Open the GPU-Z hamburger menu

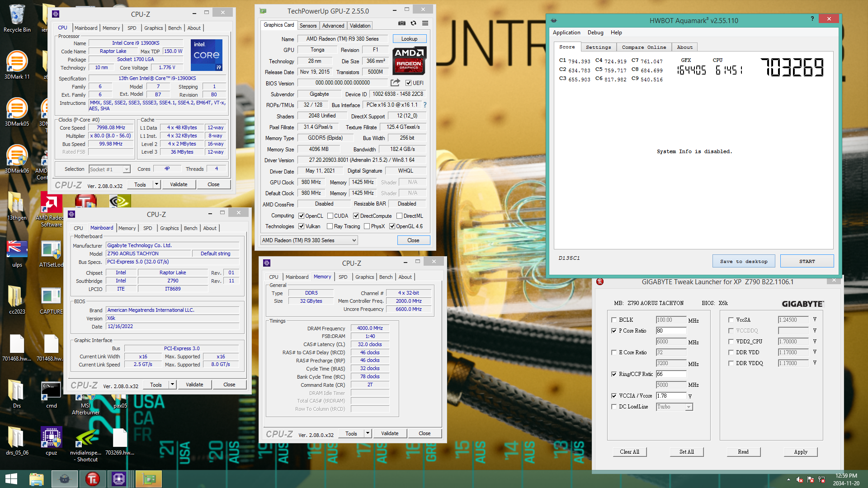[x=425, y=23]
